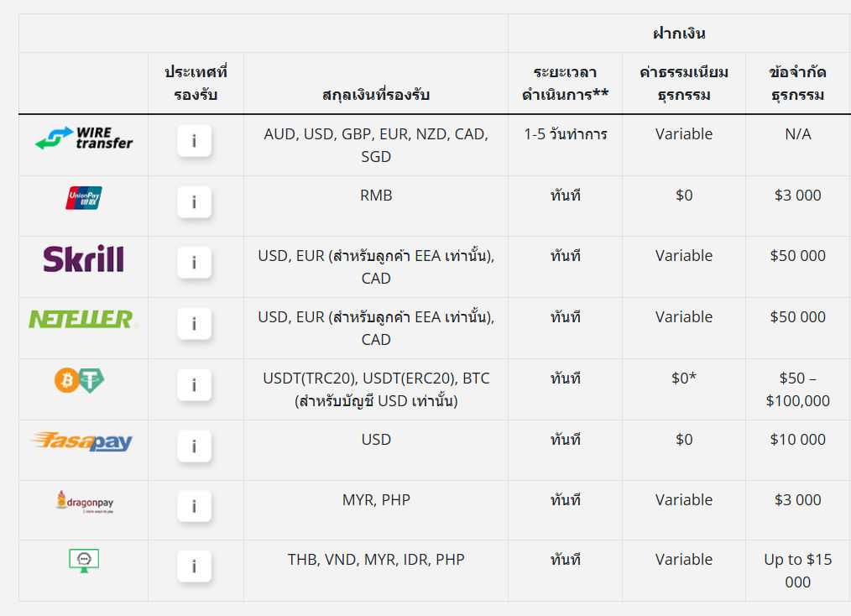Click the Dragonpay logo

click(84, 503)
